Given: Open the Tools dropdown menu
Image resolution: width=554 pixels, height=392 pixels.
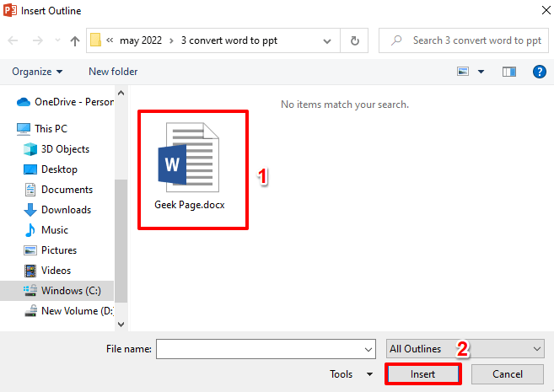Looking at the screenshot, I should tap(351, 374).
